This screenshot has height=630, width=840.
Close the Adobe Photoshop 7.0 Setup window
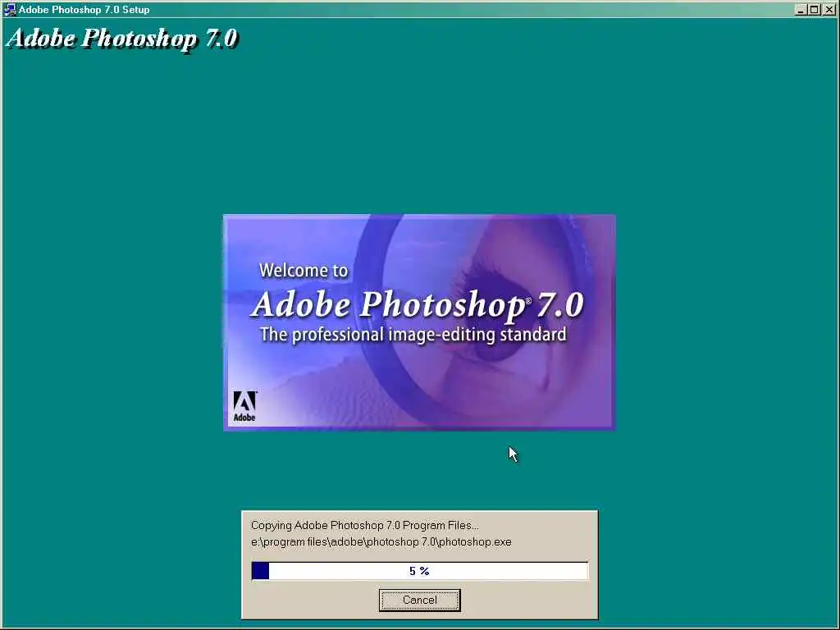coord(829,10)
